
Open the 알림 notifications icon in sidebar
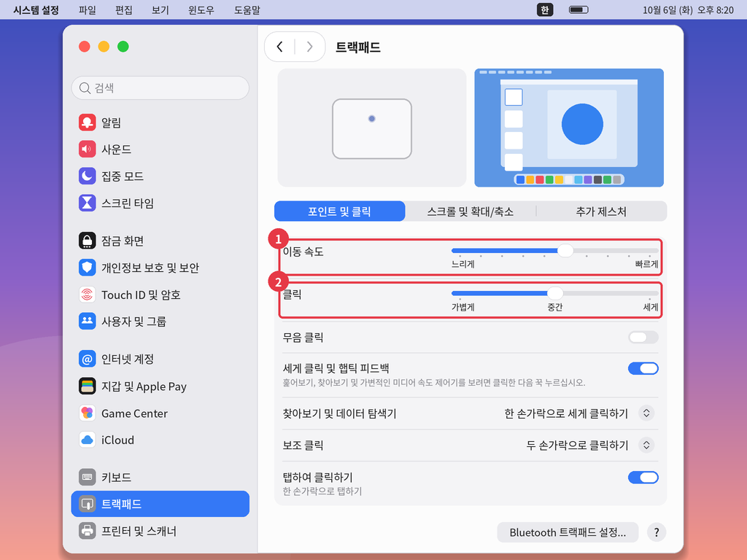[88, 122]
